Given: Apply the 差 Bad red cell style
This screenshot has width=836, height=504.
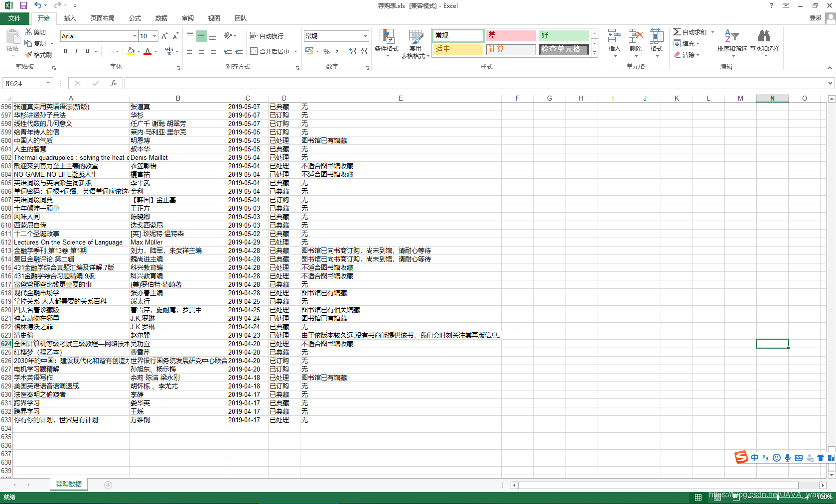Looking at the screenshot, I should point(511,35).
